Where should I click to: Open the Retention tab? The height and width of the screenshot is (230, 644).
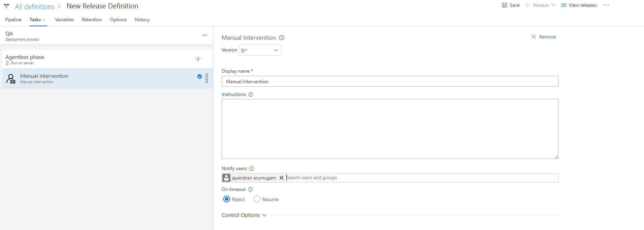tap(92, 20)
